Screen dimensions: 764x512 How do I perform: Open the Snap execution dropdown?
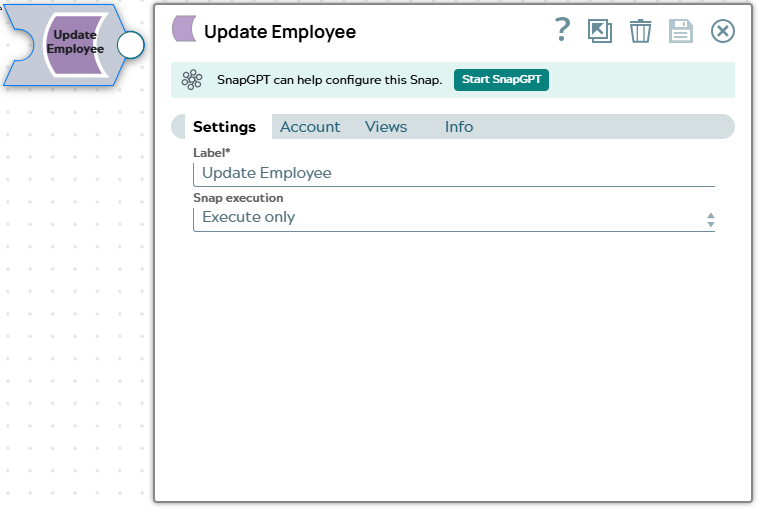tap(454, 218)
